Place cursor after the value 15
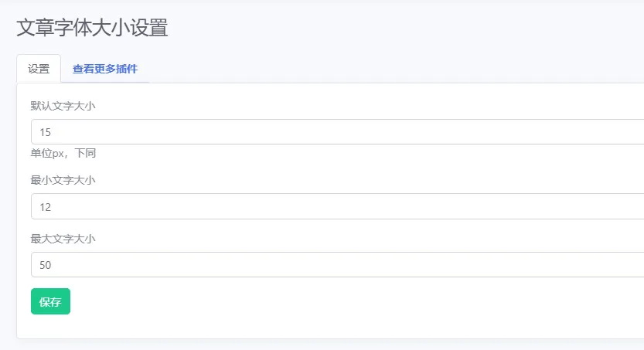Image resolution: width=644 pixels, height=350 pixels. 52,132
